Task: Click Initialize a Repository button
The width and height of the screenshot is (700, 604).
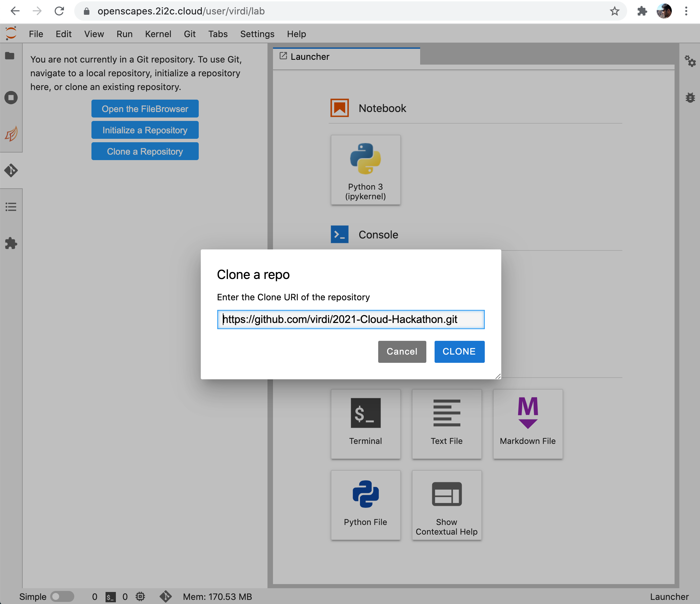Action: click(145, 130)
